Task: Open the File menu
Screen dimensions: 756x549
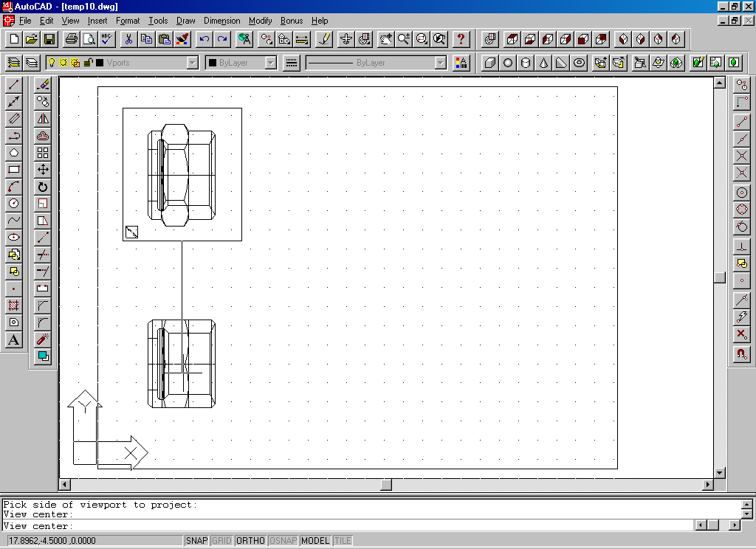Action: click(25, 21)
